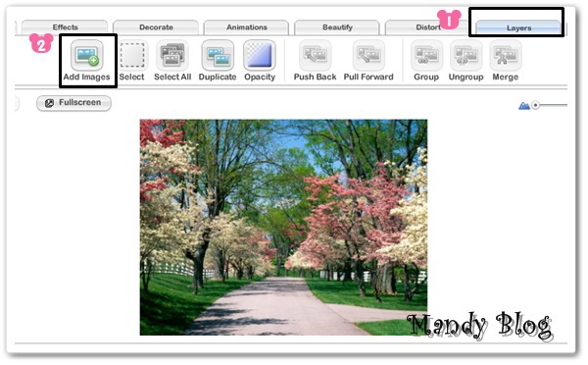Image resolution: width=588 pixels, height=365 pixels.
Task: Merge layers using the Merge icon
Action: pos(506,55)
